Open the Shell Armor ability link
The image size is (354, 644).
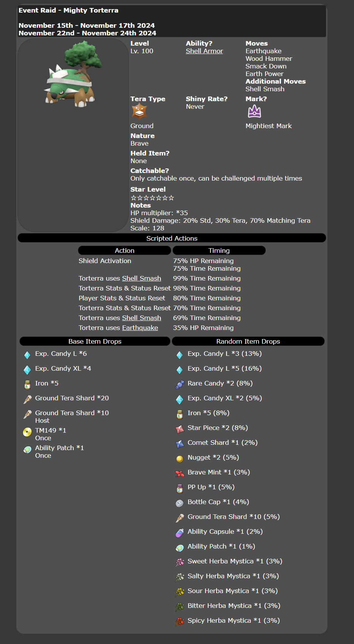click(204, 51)
